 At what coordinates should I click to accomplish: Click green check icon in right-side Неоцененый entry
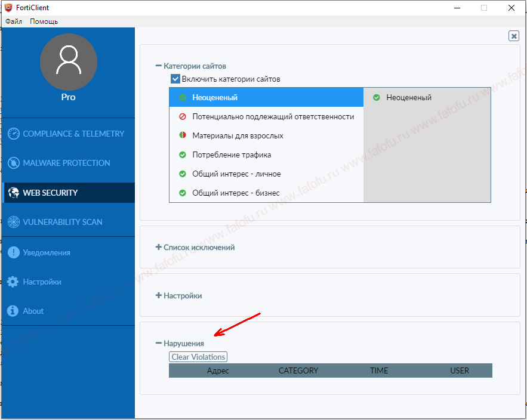(377, 97)
